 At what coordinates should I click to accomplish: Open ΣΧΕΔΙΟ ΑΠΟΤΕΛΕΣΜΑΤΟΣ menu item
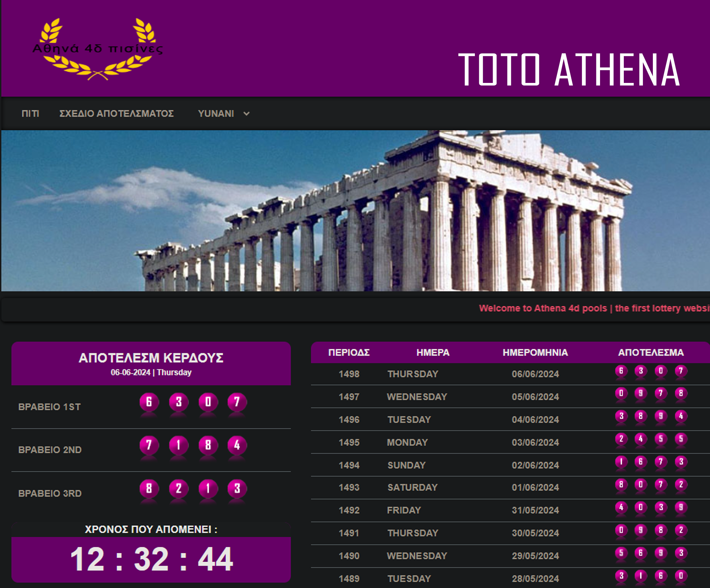117,114
